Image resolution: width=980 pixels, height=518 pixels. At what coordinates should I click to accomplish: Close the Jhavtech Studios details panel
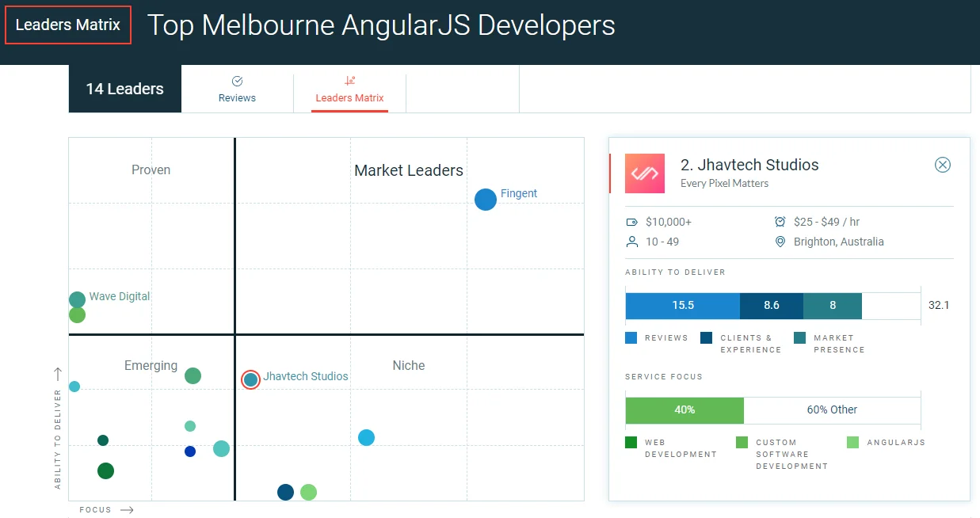pyautogui.click(x=942, y=165)
